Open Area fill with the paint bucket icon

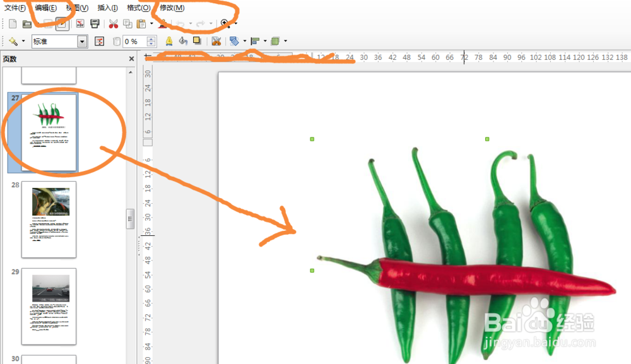pos(183,41)
